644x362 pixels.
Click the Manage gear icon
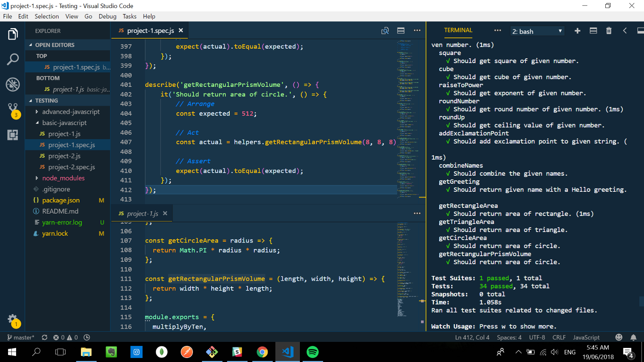coord(13,320)
